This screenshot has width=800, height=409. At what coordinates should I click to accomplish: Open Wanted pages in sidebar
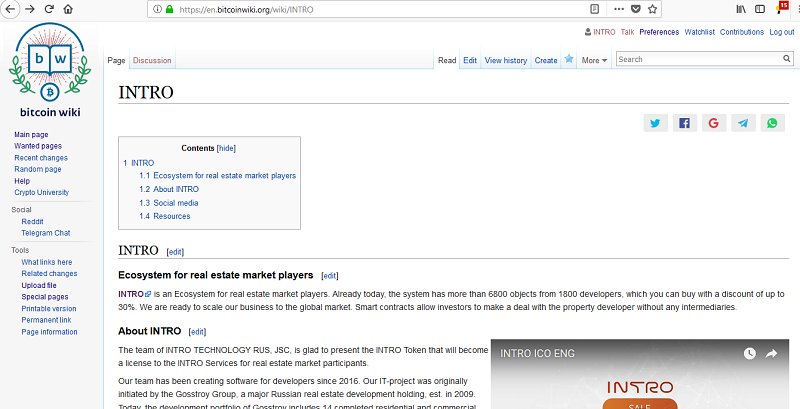tap(38, 146)
